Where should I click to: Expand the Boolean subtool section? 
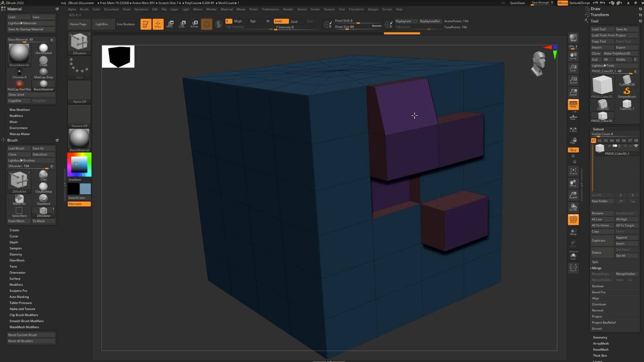pos(598,286)
